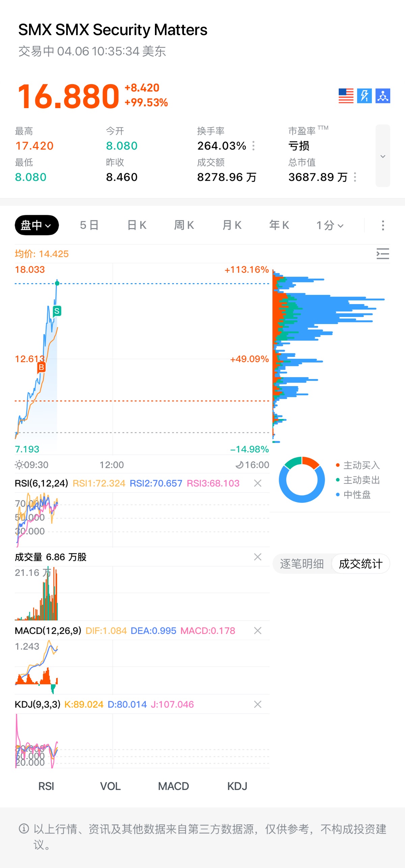Tap the orange B buy marker
The width and height of the screenshot is (405, 868).
coord(42,367)
